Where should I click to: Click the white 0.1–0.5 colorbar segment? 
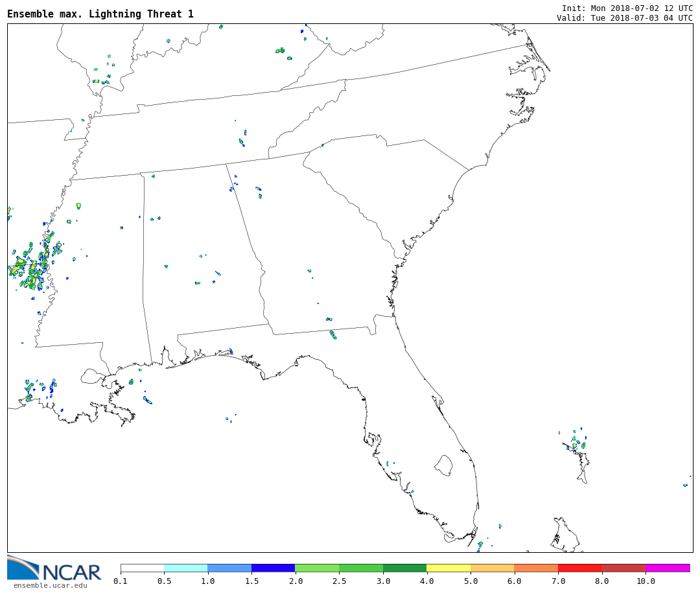[x=143, y=568]
